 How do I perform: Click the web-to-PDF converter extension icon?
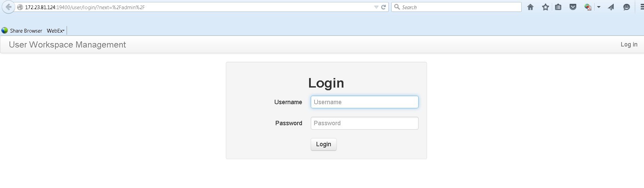588,7
